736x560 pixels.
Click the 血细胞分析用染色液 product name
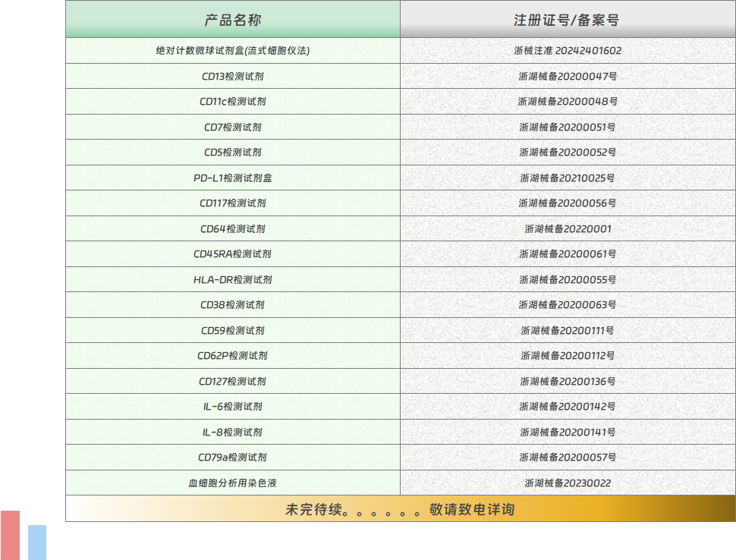233,483
